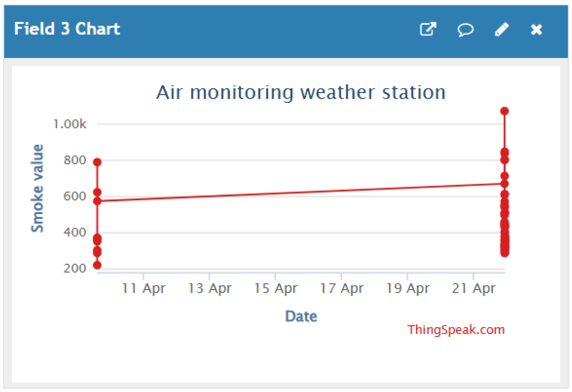This screenshot has height=392, width=572.
Task: Click the 'Date' x-axis title
Action: 301,316
